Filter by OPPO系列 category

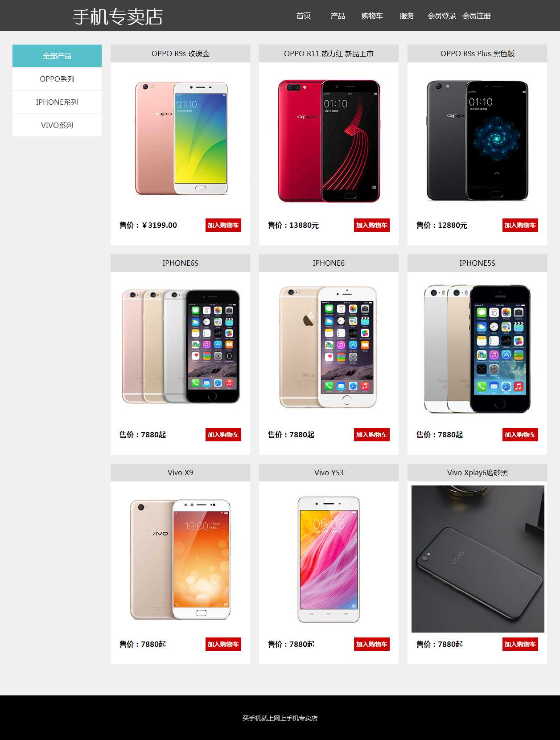click(x=57, y=79)
